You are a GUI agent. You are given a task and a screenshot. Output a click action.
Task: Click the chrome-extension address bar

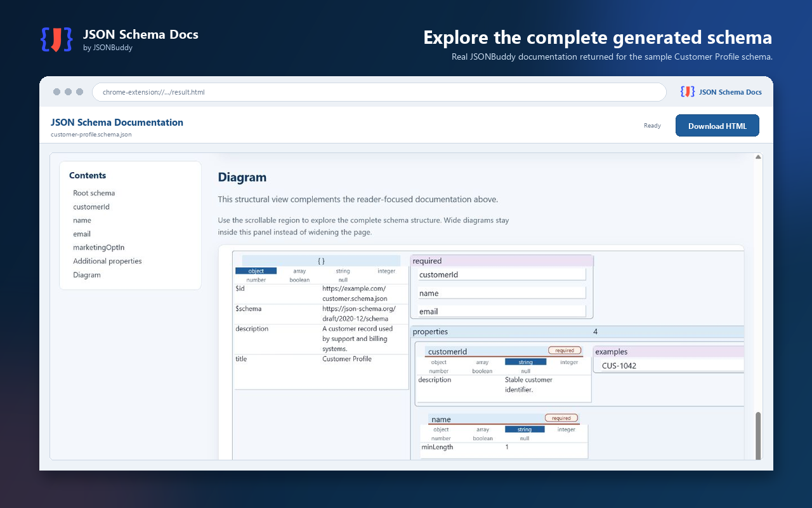click(379, 92)
